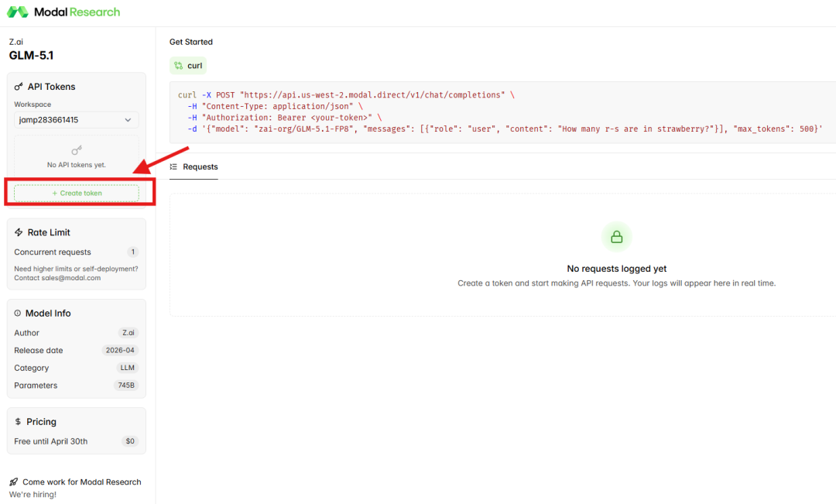
Task: Switch to the Requests tab
Action: (194, 166)
